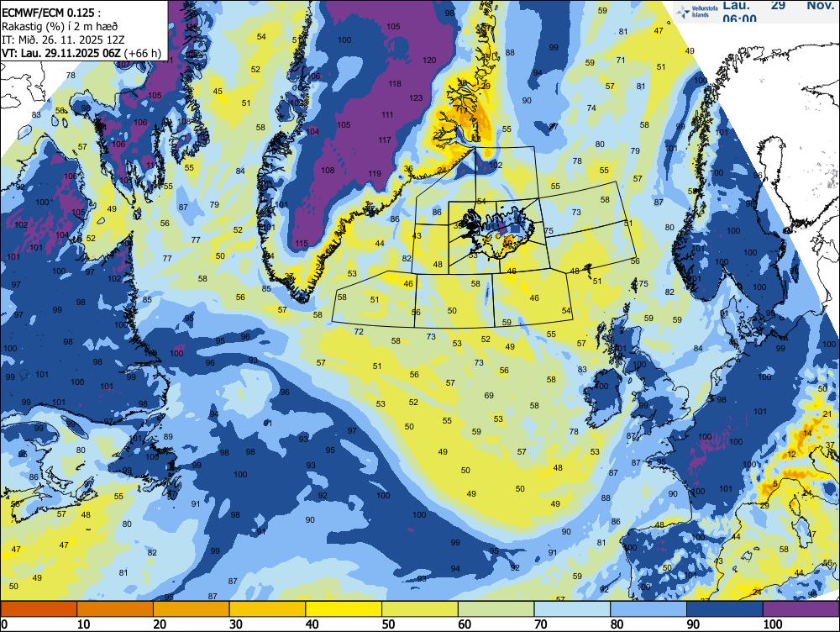Click the legend tick label '30'
840x632 pixels.
coord(236,624)
